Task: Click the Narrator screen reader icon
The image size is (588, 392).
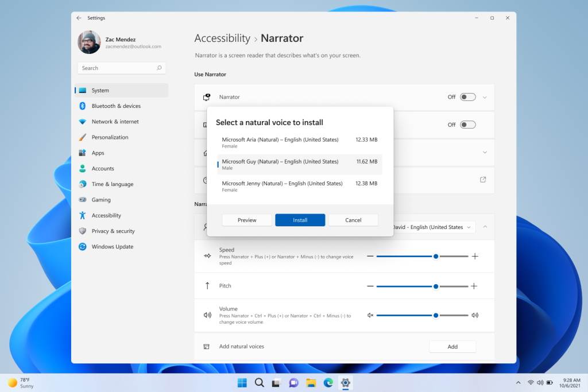Action: click(207, 97)
